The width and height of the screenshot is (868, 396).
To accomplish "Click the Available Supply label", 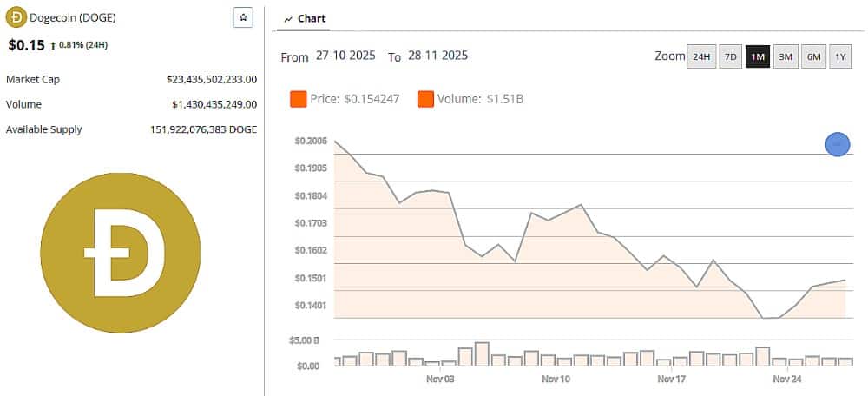I will point(43,129).
